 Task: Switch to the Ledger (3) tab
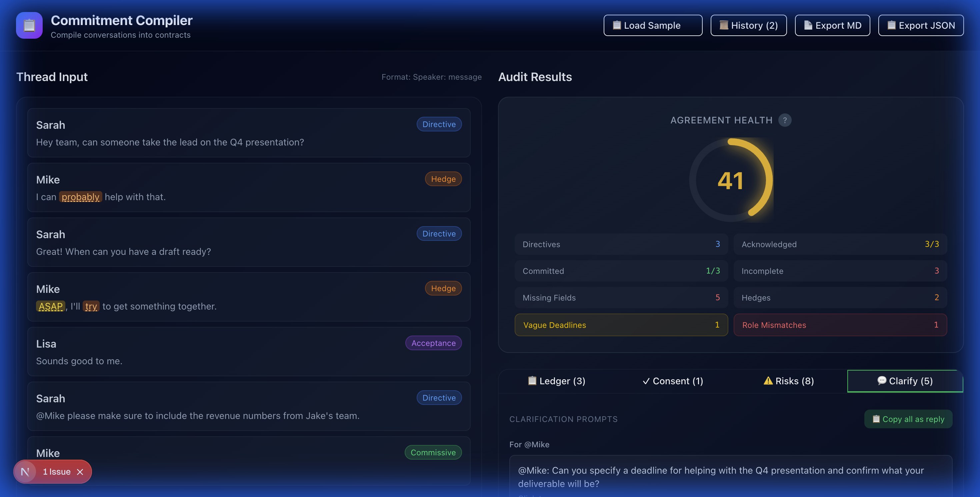point(557,381)
